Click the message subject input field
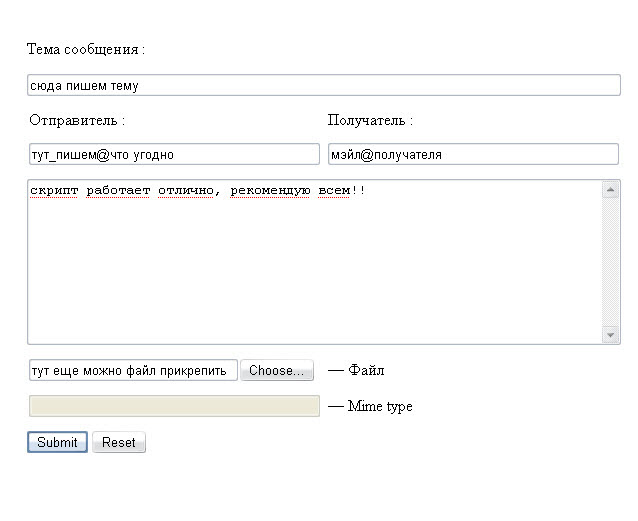The width and height of the screenshot is (638, 521). [x=323, y=86]
